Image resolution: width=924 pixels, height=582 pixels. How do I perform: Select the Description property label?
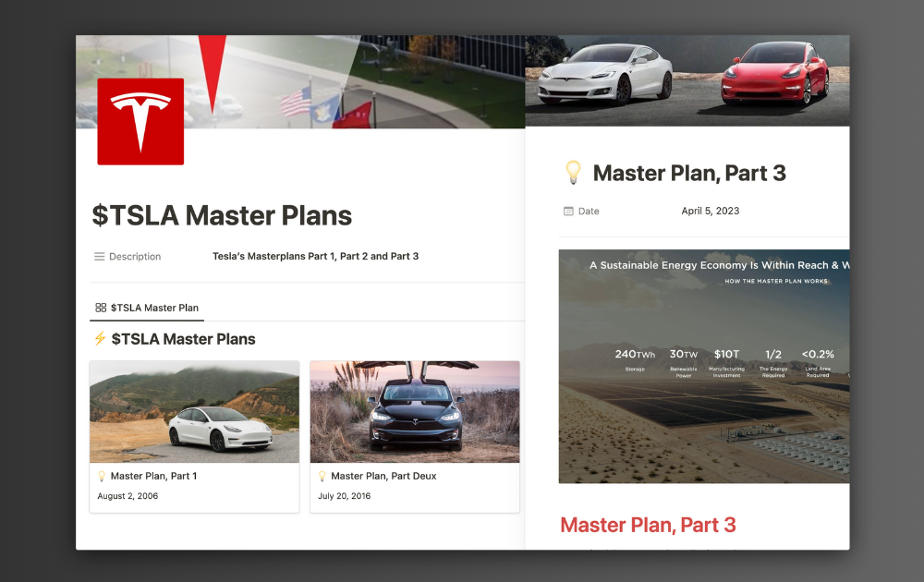135,256
